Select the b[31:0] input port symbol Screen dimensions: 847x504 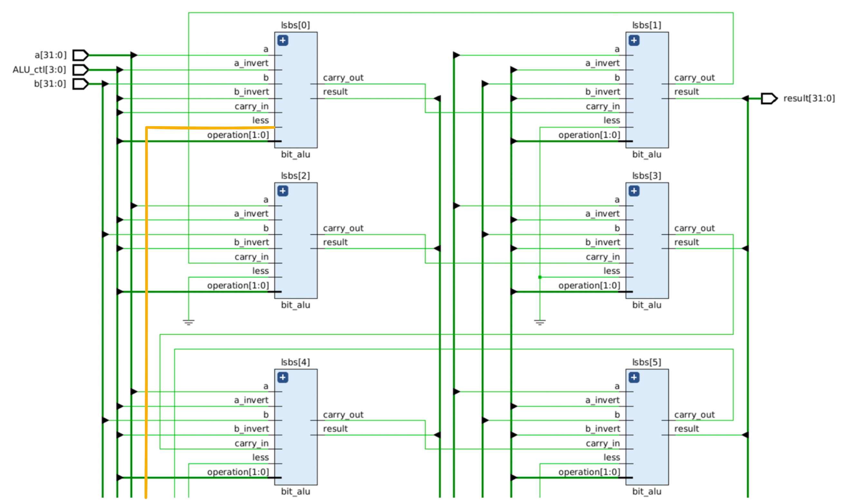click(81, 84)
